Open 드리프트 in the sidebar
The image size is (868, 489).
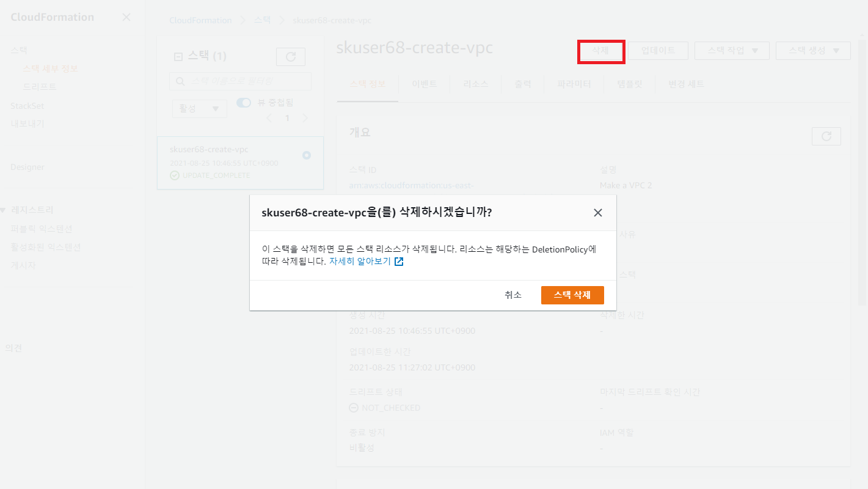40,87
